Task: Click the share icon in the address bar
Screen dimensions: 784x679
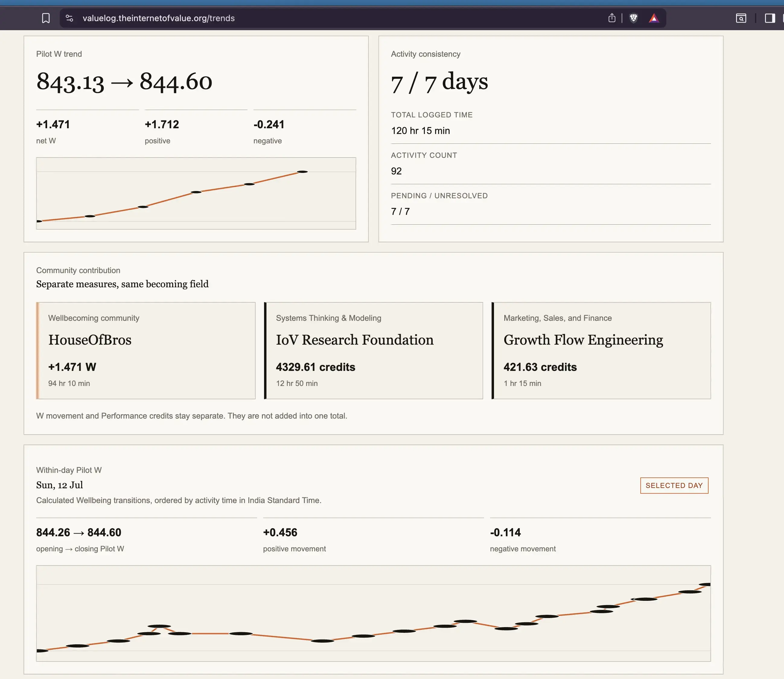Action: pyautogui.click(x=612, y=18)
